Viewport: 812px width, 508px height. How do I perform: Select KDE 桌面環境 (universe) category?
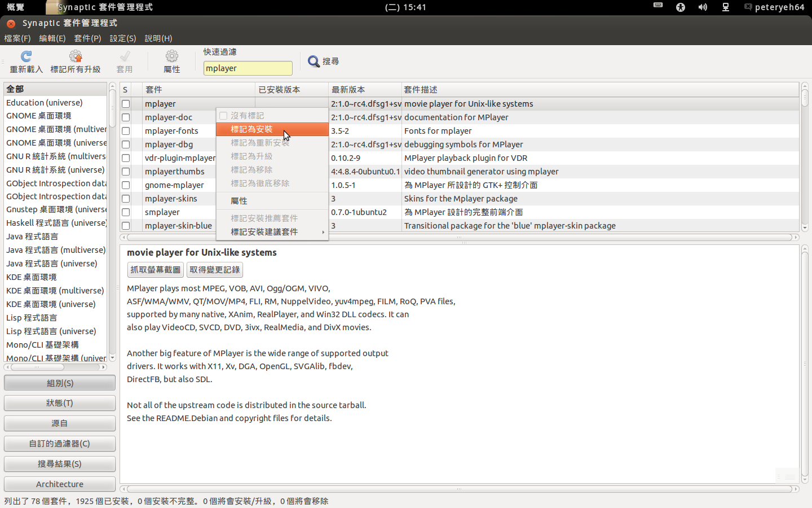55,304
